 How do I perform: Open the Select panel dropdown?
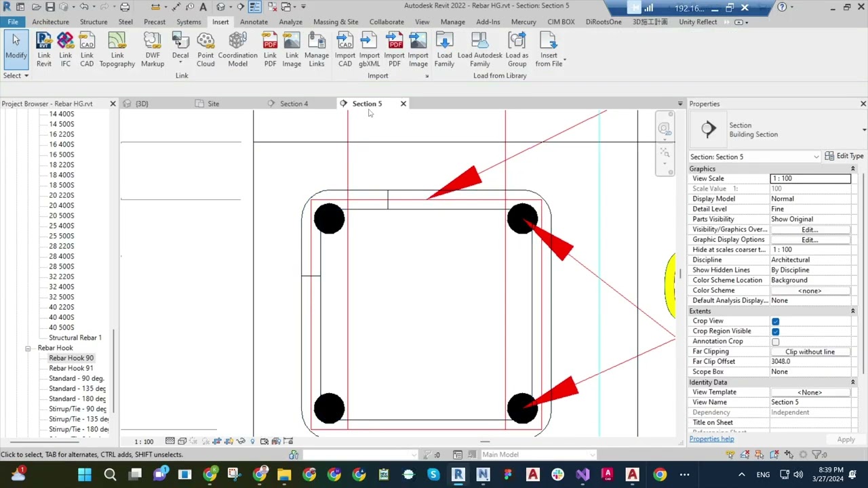[x=16, y=75]
